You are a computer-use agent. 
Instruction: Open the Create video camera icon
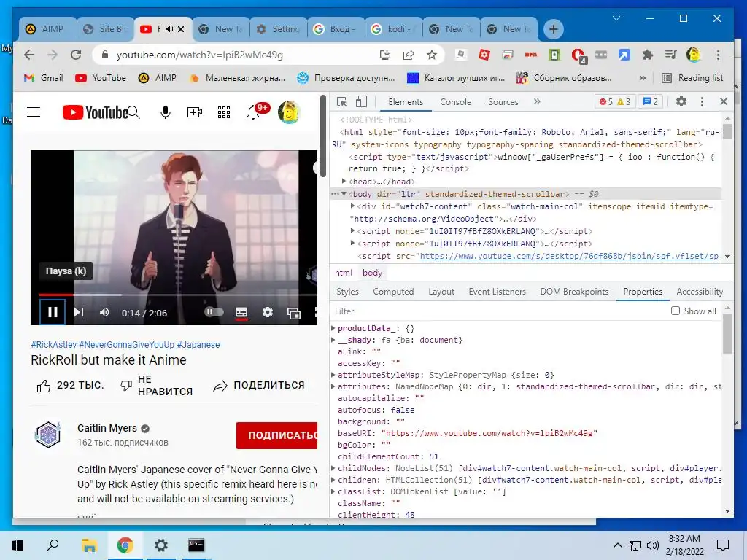[194, 112]
